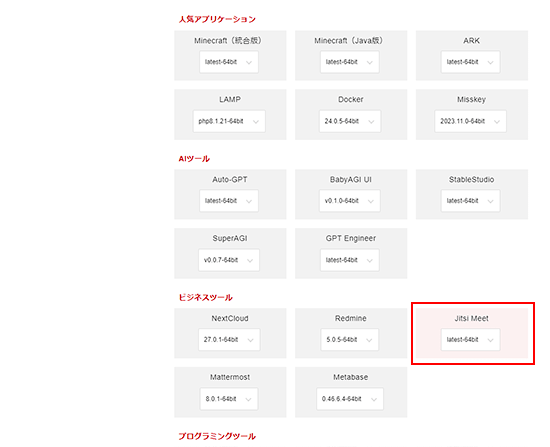This screenshot has height=447, width=550.
Task: Click the ビジネスツール section heading
Action: (x=206, y=298)
